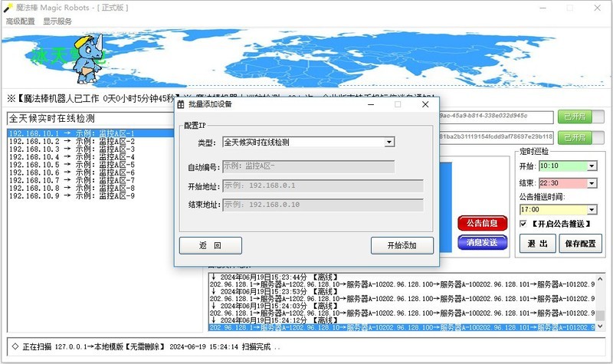Select list row 192.168.10.3 监控A区-3
613x364 pixels.
pos(90,149)
